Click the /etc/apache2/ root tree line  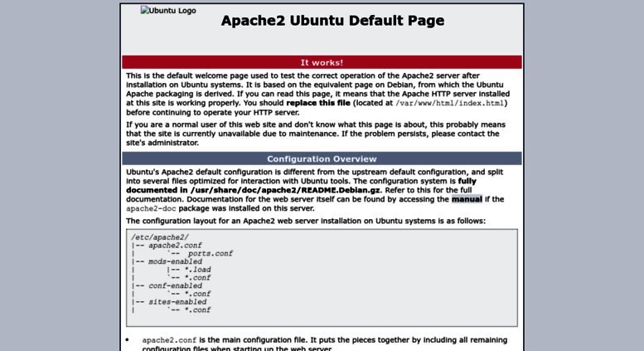coord(160,237)
